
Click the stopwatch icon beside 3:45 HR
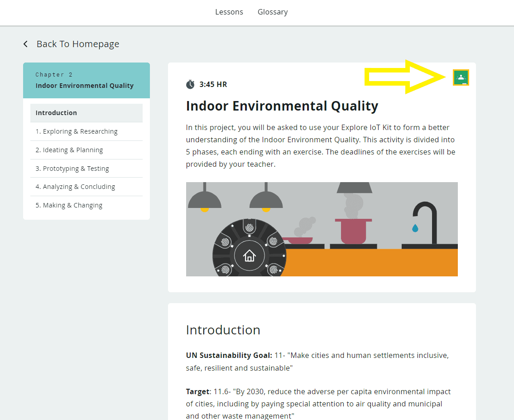[190, 84]
